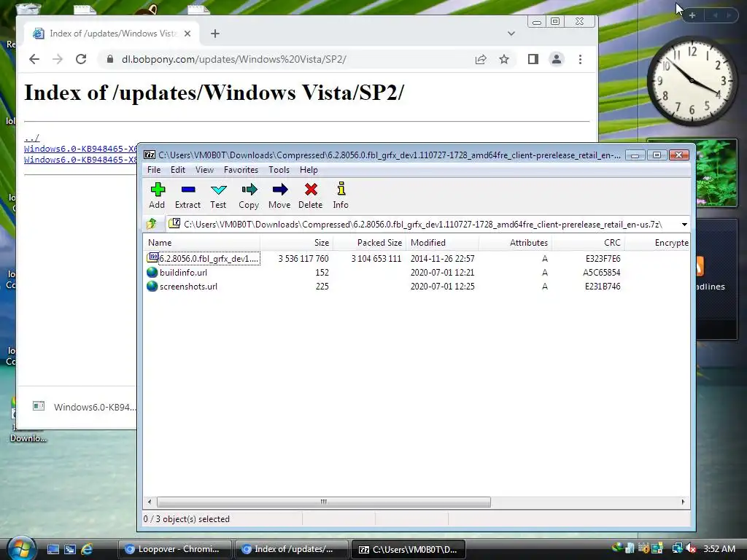
Task: Click the globe icon beside buildinfo.url
Action: (152, 273)
